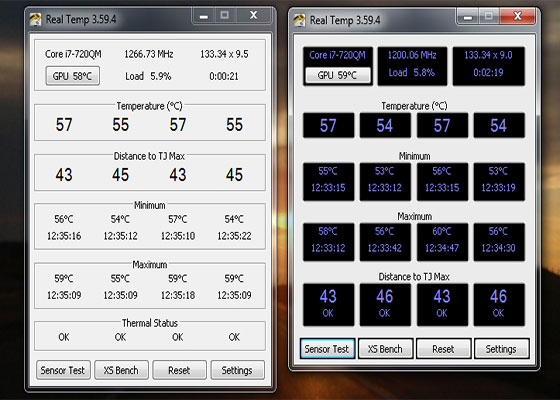Minimize the light-themed Real Temp window
Image resolution: width=560 pixels, height=400 pixels.
click(204, 16)
